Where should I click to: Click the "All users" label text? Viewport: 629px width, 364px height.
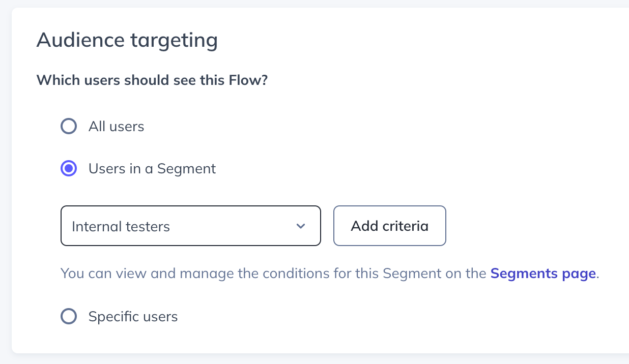click(116, 126)
